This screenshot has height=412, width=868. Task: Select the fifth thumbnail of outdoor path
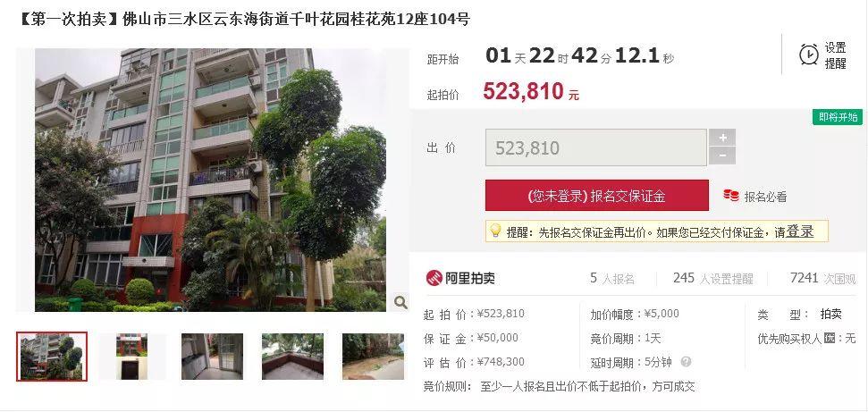[373, 356]
